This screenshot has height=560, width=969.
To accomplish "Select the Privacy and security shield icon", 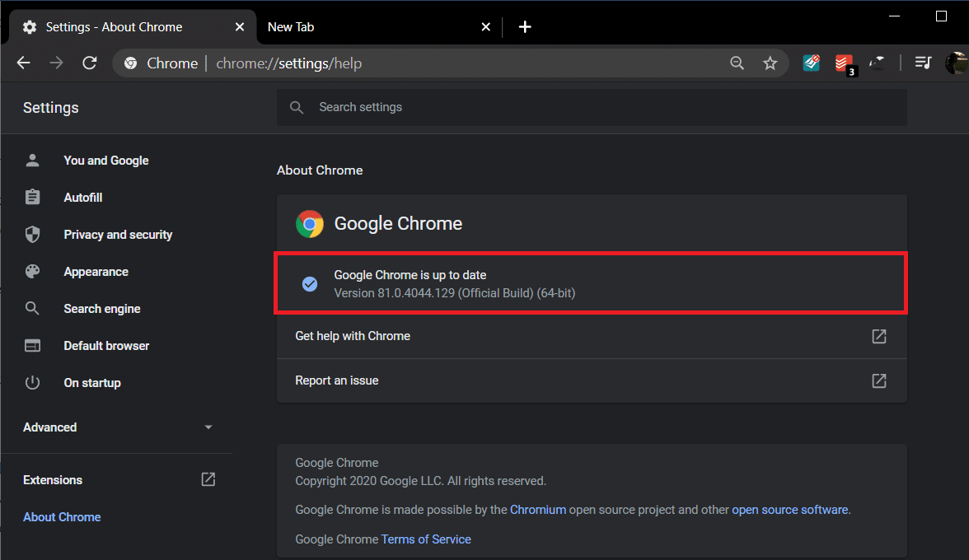I will pos(32,234).
